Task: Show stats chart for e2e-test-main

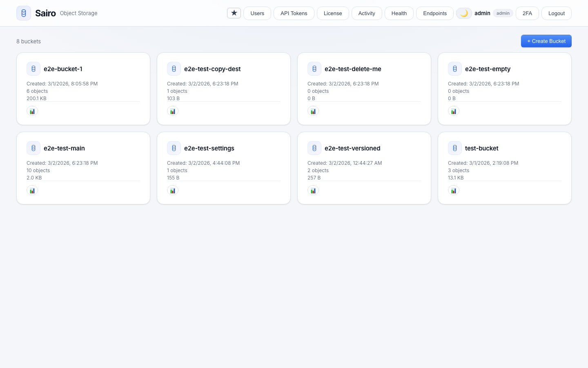Action: pos(32,191)
